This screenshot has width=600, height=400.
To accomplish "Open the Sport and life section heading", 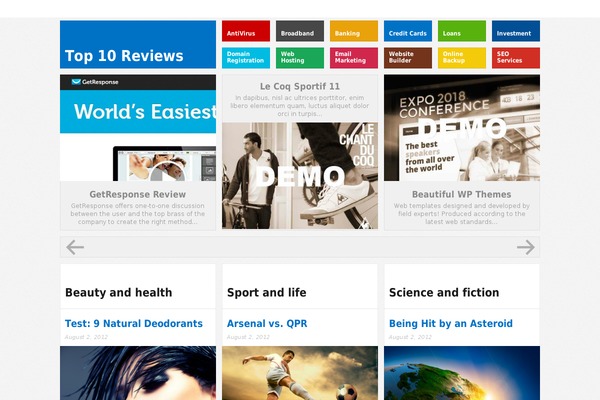I will (x=267, y=292).
